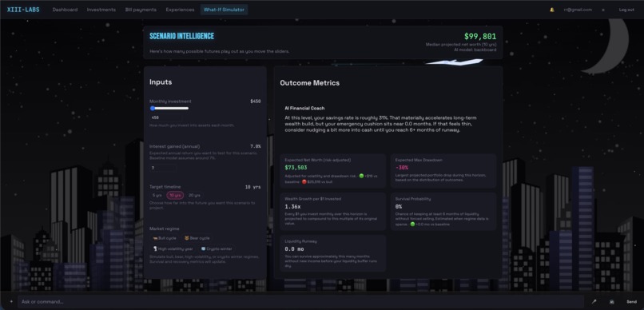Select the 20 yrs timeline option
This screenshot has height=310, width=644.
pyautogui.click(x=194, y=196)
